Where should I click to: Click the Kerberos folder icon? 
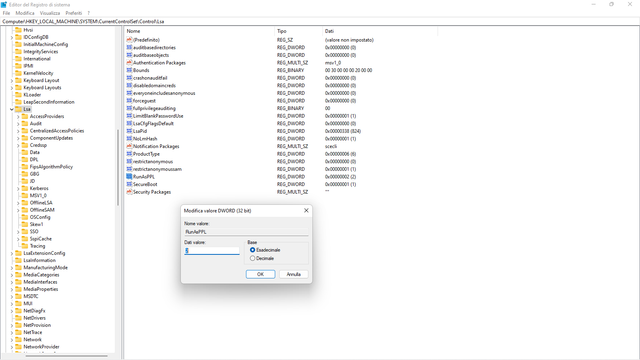point(25,189)
